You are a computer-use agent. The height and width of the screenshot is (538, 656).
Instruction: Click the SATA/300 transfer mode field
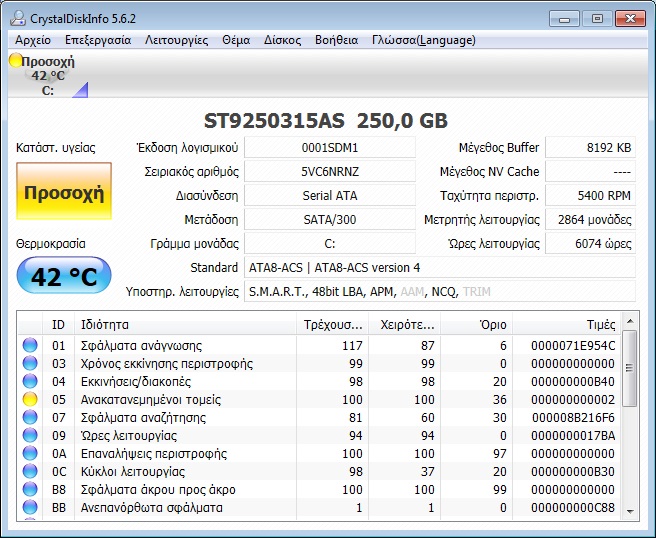tap(330, 219)
